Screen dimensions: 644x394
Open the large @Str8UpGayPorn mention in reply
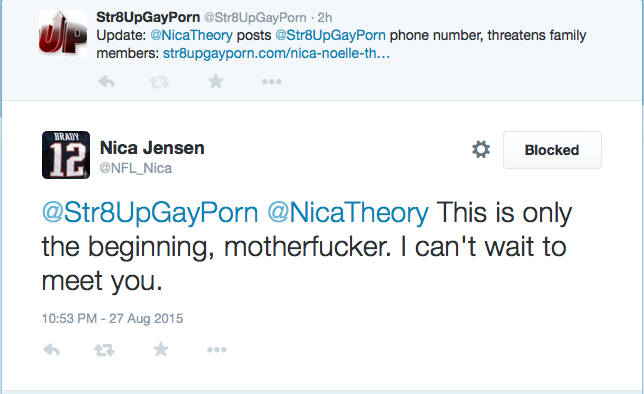[150, 213]
